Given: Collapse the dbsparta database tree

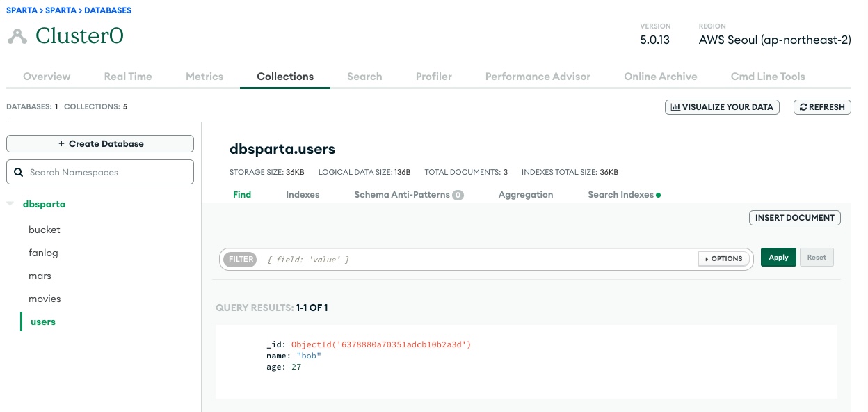Looking at the screenshot, I should (x=10, y=204).
